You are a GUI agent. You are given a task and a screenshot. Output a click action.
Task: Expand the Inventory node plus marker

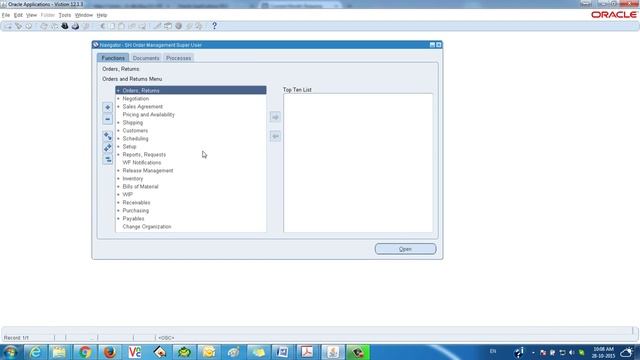pyautogui.click(x=118, y=179)
